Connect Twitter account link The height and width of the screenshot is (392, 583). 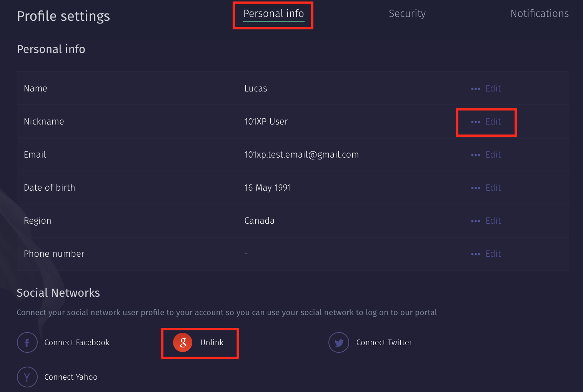(384, 342)
